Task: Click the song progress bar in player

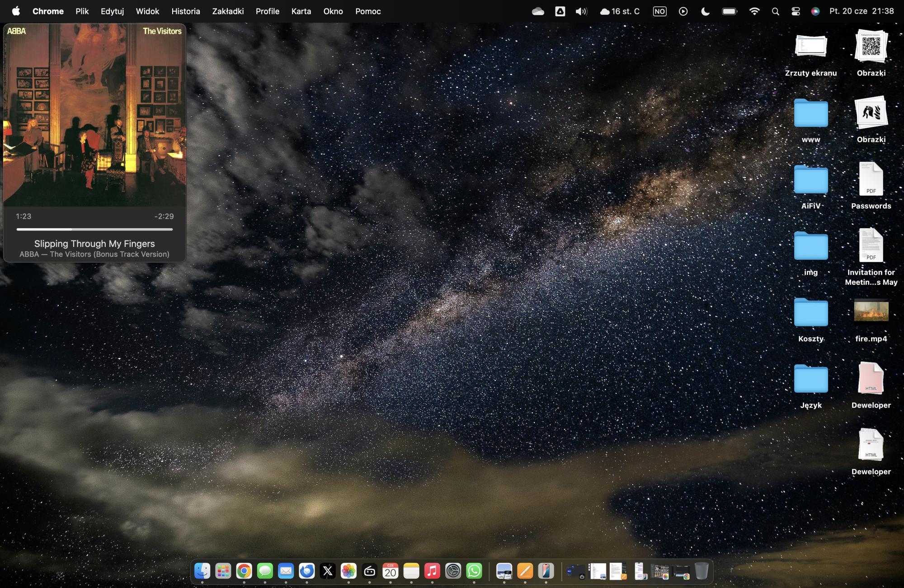Action: (x=94, y=230)
